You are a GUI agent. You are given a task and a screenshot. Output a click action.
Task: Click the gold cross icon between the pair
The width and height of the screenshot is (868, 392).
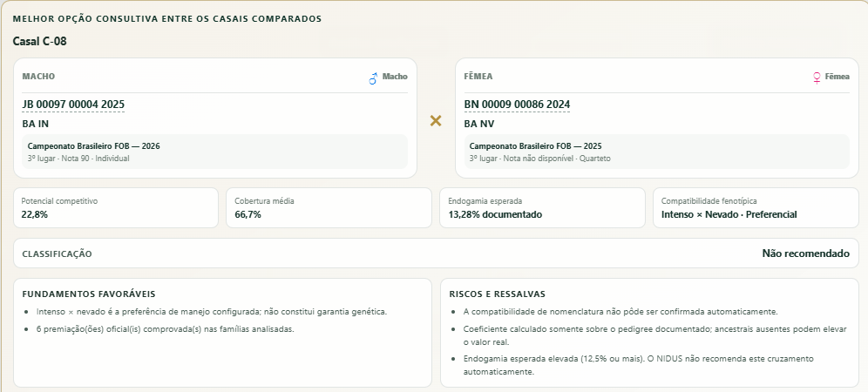436,121
